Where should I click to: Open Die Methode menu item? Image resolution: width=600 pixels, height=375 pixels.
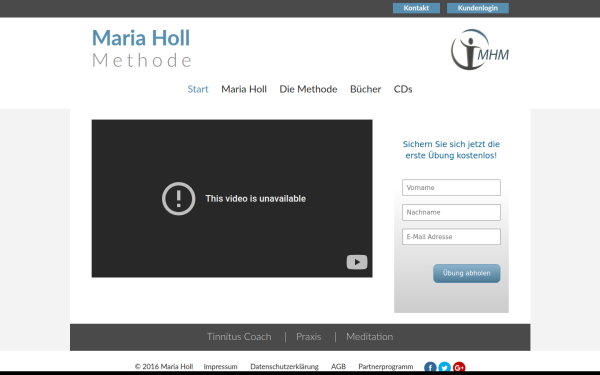[x=308, y=89]
